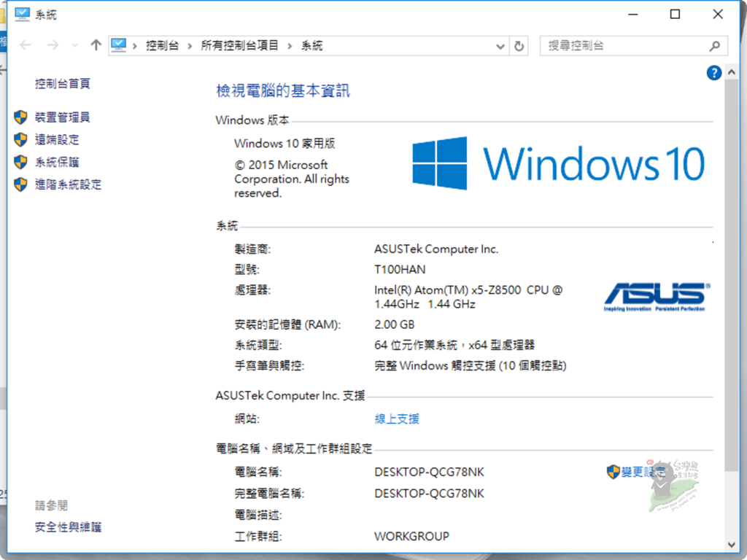Open help with the blue question mark
Viewport: 747px width, 560px height.
click(713, 73)
